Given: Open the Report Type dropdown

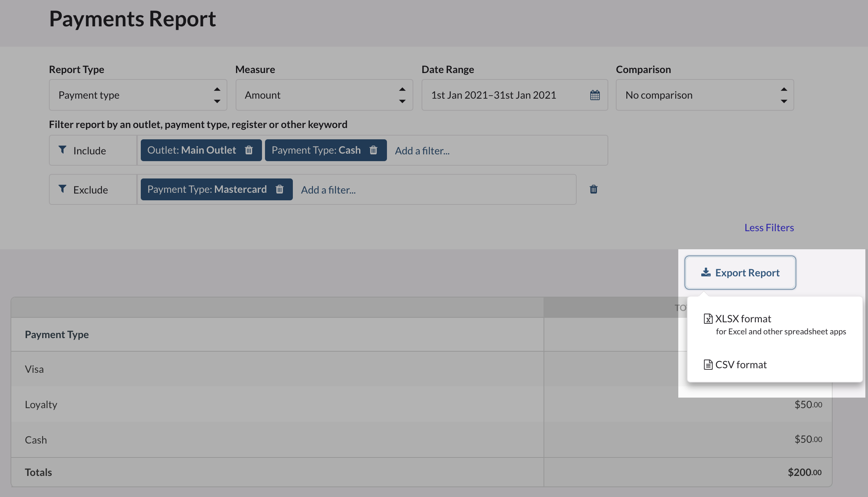Looking at the screenshot, I should 138,95.
